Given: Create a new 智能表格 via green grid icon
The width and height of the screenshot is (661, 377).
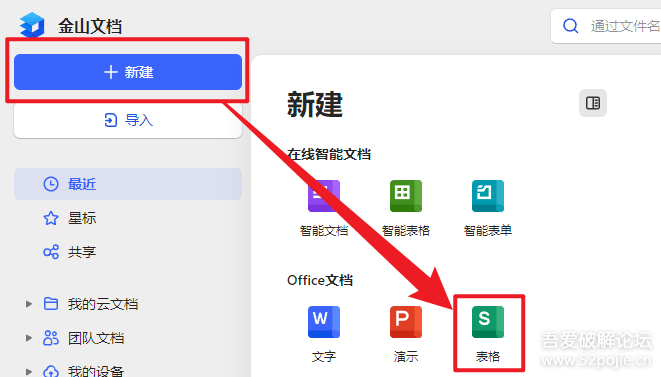Looking at the screenshot, I should pos(406,196).
